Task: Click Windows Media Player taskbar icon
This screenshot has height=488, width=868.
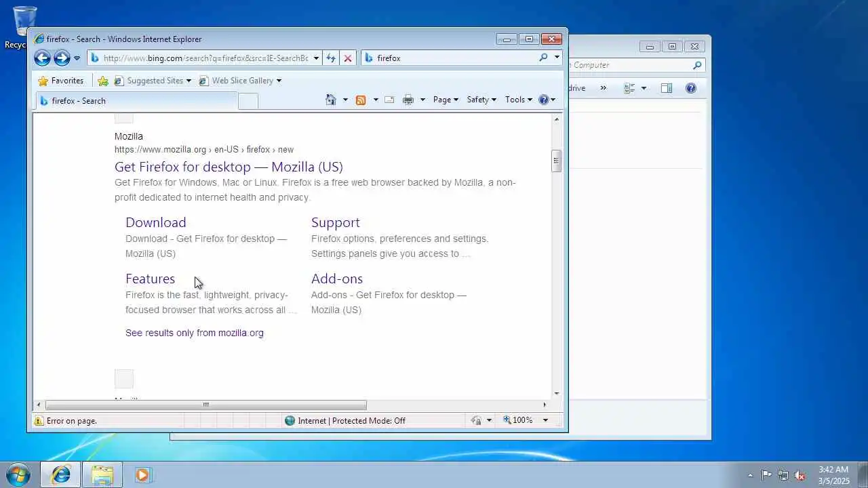Action: 142,475
